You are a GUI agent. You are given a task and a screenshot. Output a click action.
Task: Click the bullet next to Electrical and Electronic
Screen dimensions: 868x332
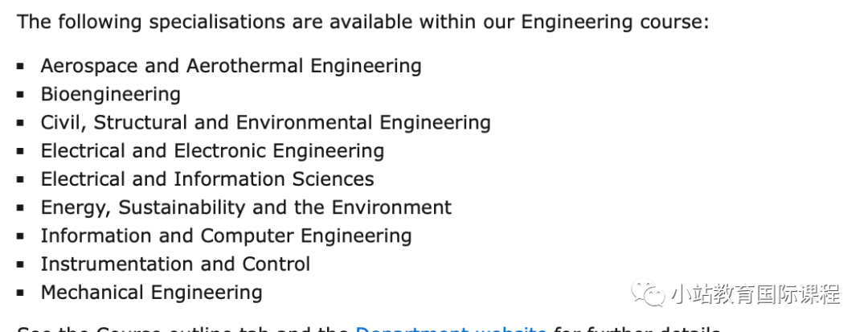point(20,151)
